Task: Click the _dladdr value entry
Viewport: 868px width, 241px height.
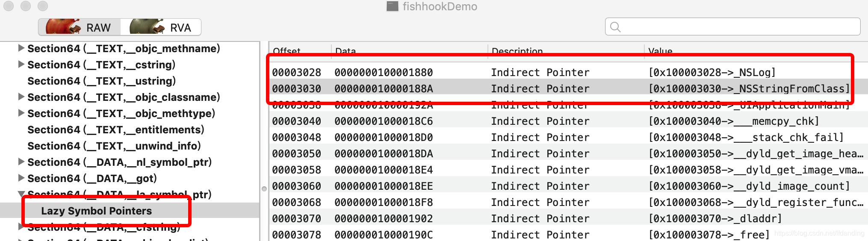Action: (715, 218)
